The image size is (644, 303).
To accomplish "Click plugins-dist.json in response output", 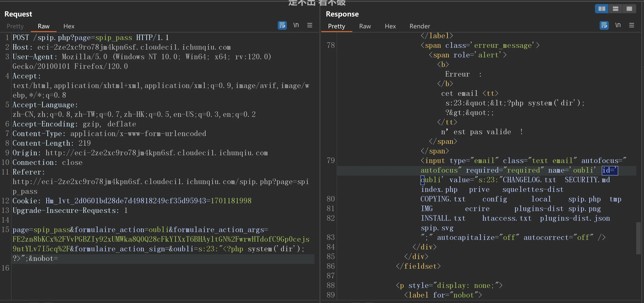I will click(x=575, y=218).
